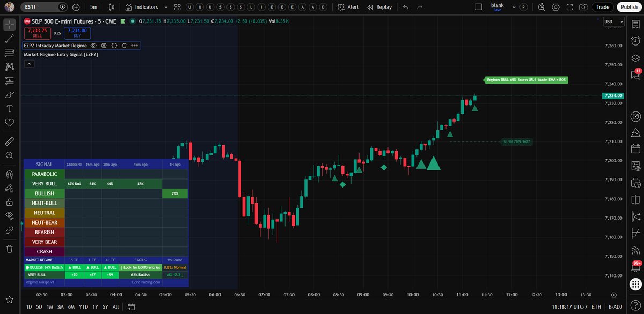Open favorites star in left toolbar
Viewport: 644px width, 314px height.
coord(9,298)
